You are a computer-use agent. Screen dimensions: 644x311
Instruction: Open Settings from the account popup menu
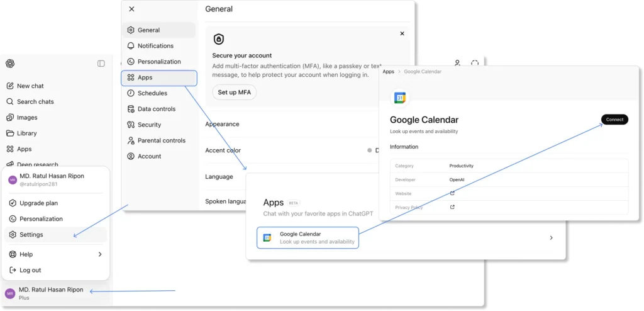point(55,234)
